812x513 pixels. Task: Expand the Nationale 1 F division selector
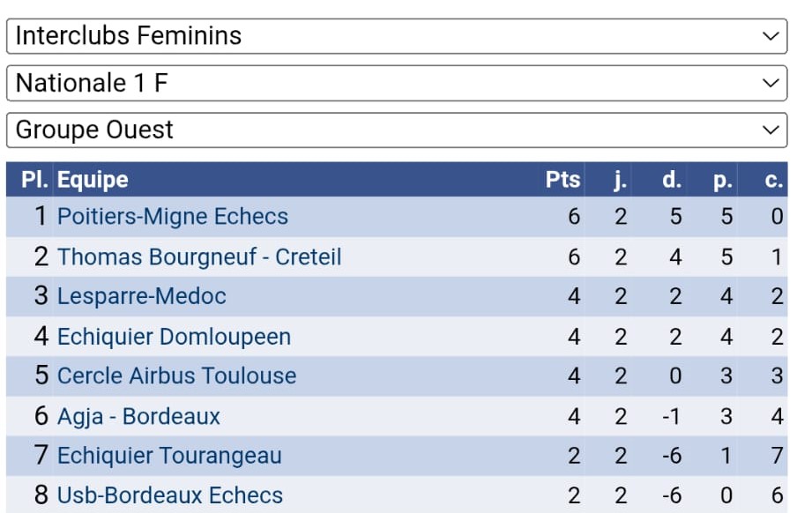click(x=397, y=83)
